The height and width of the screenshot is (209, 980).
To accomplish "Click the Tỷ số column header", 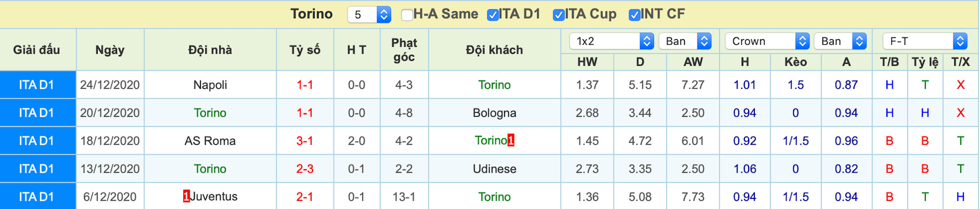I will coord(305,50).
